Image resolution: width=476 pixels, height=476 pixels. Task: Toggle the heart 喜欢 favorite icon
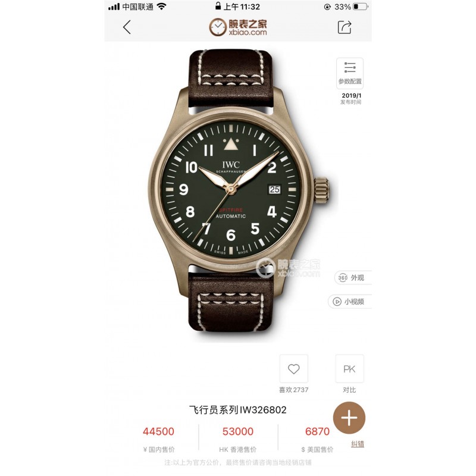(293, 369)
